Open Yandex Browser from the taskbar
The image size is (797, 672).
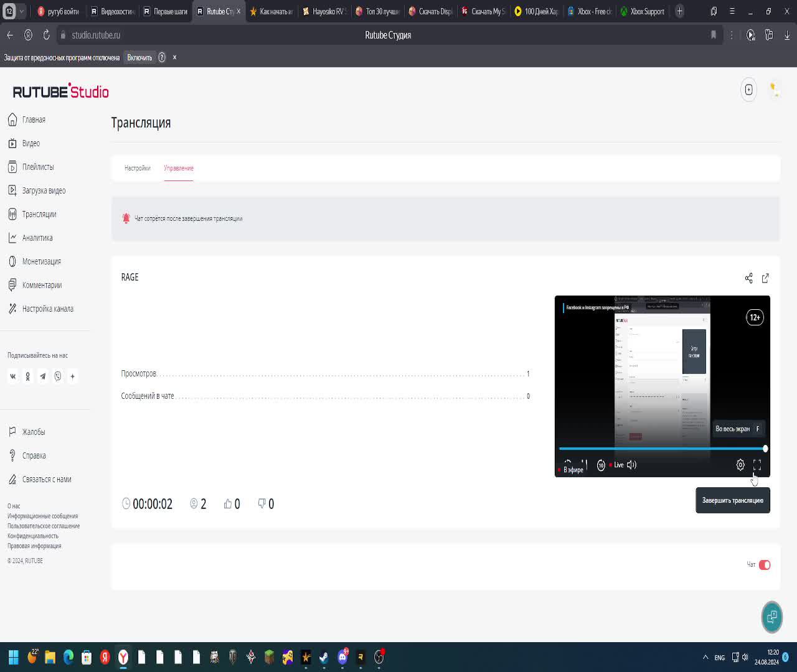coord(123,656)
